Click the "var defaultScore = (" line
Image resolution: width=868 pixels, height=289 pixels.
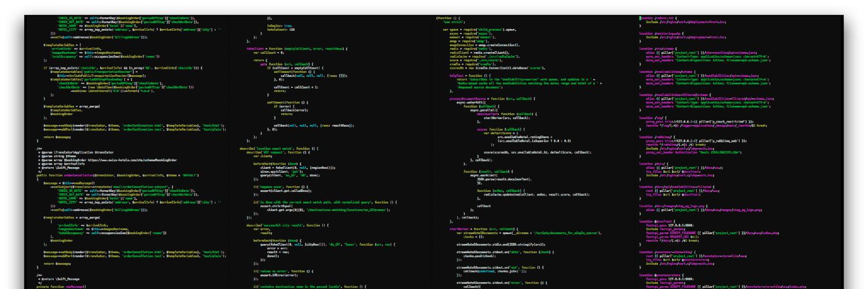501,133
